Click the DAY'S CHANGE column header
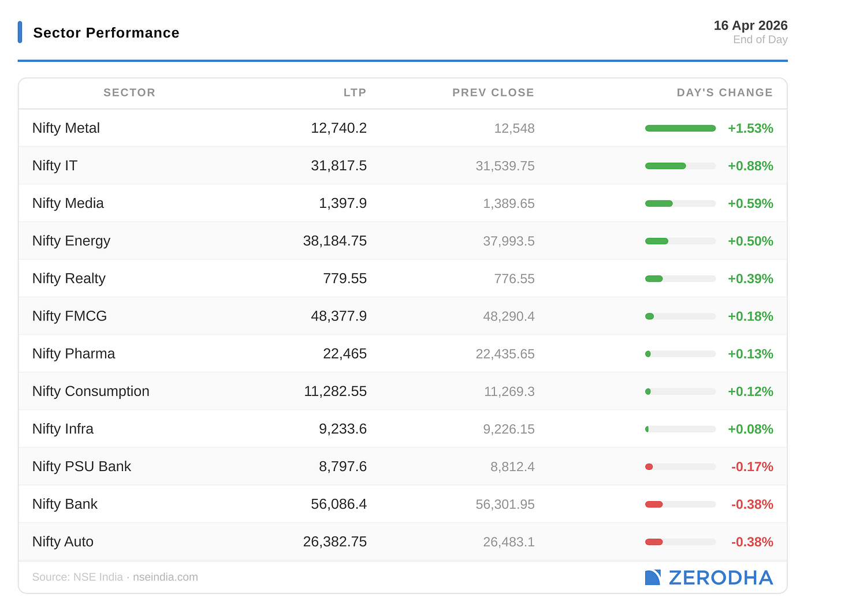This screenshot has width=841, height=616. [x=725, y=92]
